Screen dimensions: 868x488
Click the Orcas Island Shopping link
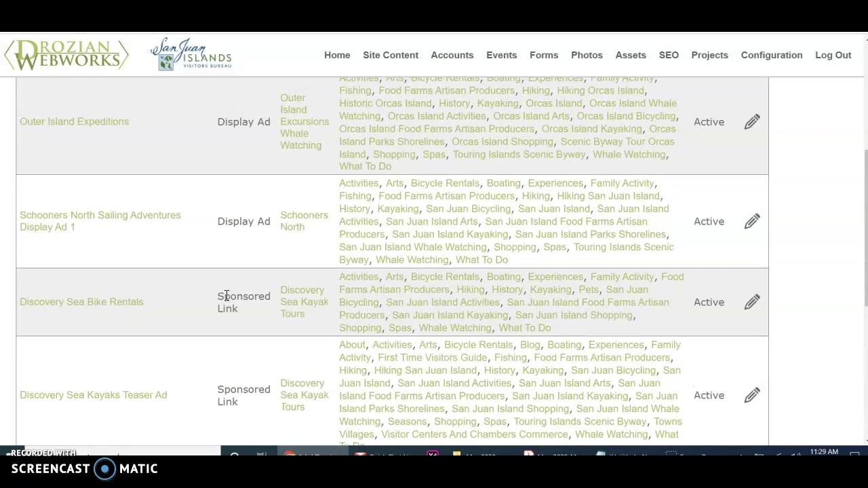point(502,142)
